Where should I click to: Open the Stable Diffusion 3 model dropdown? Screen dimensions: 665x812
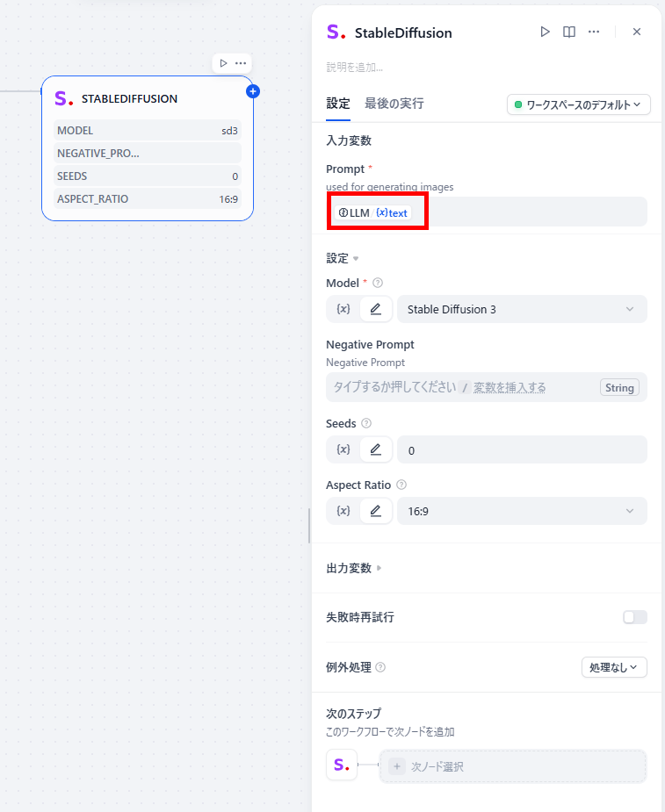coord(522,309)
